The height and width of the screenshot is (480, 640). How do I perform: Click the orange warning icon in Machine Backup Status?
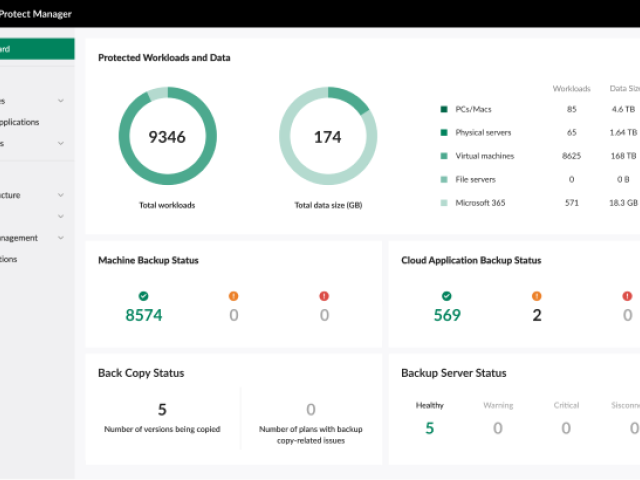(233, 296)
